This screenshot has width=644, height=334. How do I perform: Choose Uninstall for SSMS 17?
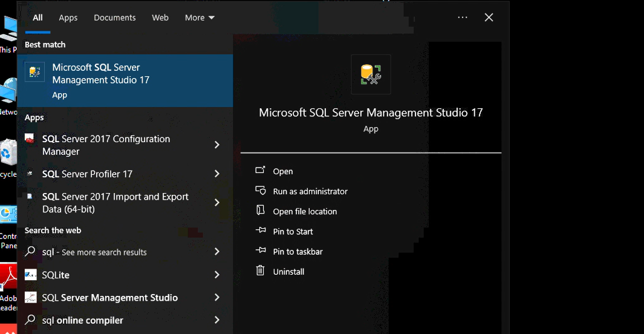[288, 272]
